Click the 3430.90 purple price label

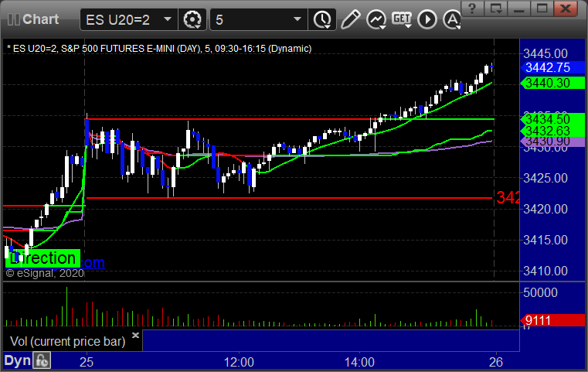click(x=552, y=142)
